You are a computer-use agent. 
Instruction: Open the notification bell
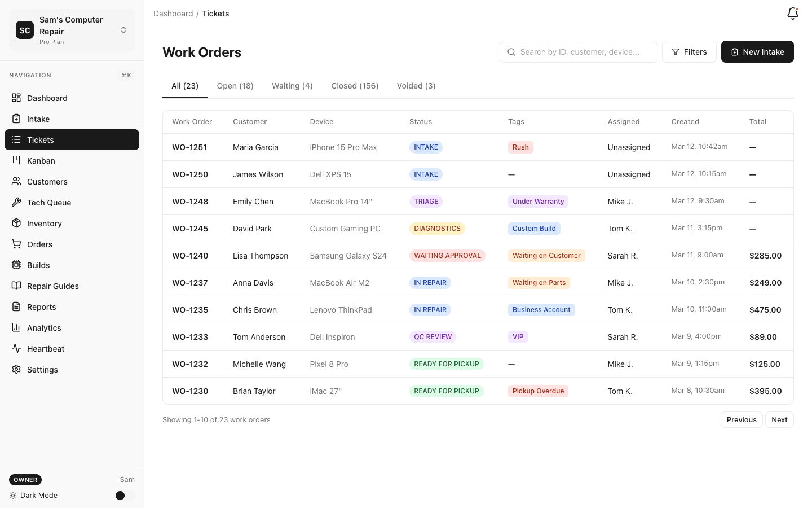(793, 13)
